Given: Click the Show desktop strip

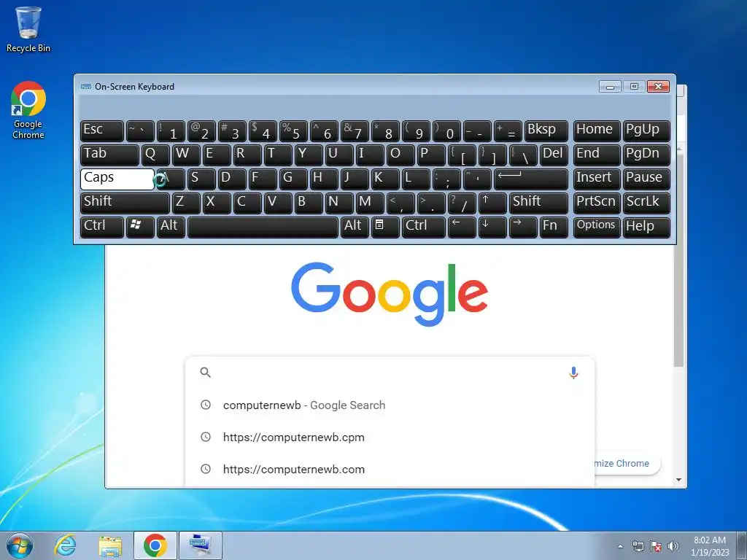Looking at the screenshot, I should 742,545.
